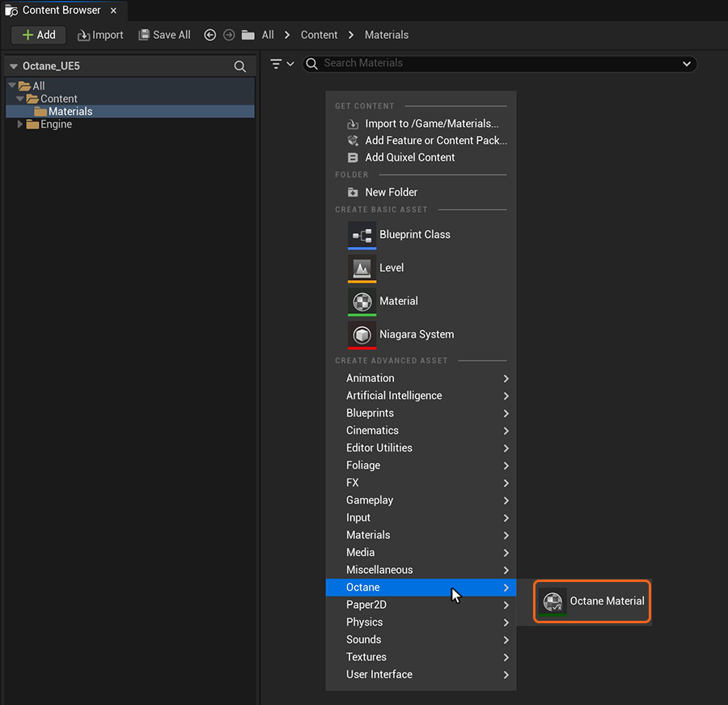This screenshot has width=728, height=705.
Task: Open the Input submenu
Action: [x=421, y=518]
